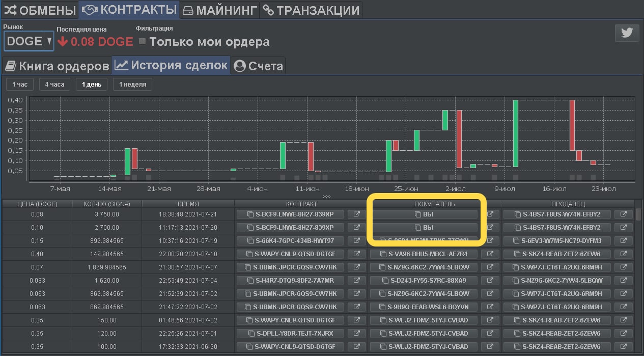This screenshot has height=356, width=644.
Task: Open seller link in 22:00:20 2021-07-10 row
Action: pos(623,254)
